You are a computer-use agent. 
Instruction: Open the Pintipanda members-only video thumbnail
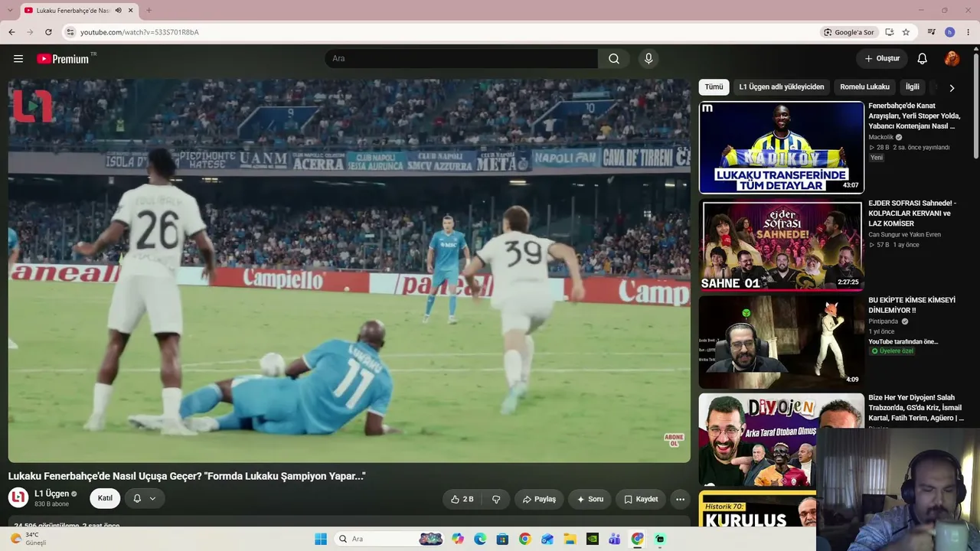click(x=781, y=342)
